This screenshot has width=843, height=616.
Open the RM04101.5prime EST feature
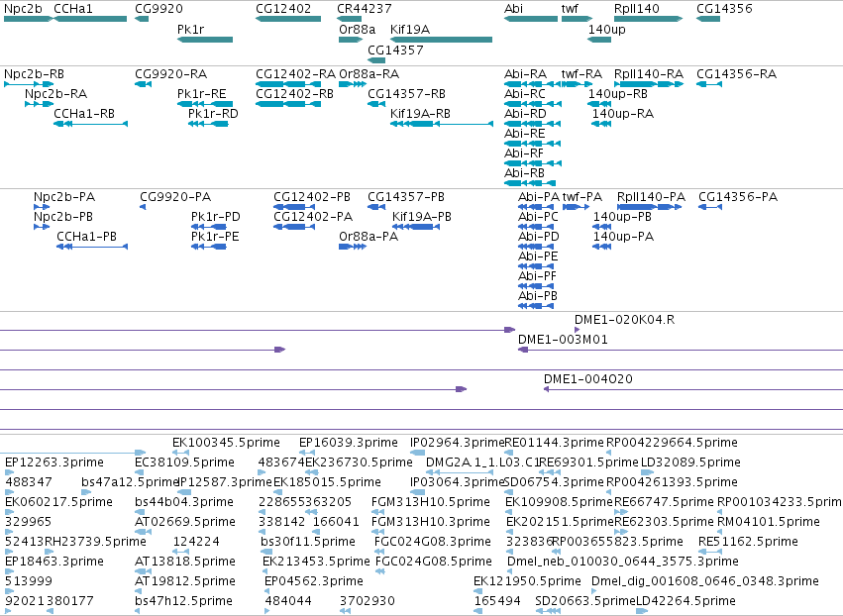720,532
